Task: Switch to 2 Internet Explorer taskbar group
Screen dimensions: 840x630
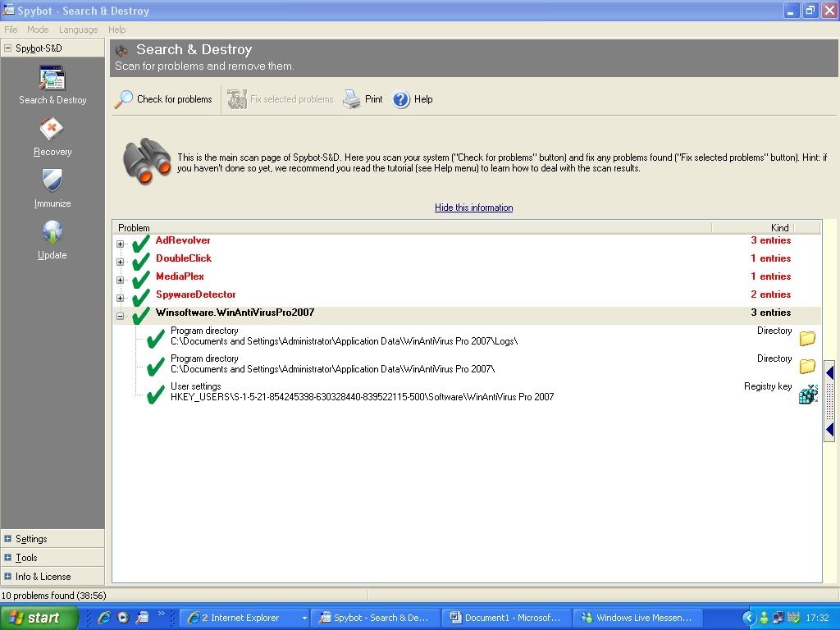Action: [x=244, y=618]
